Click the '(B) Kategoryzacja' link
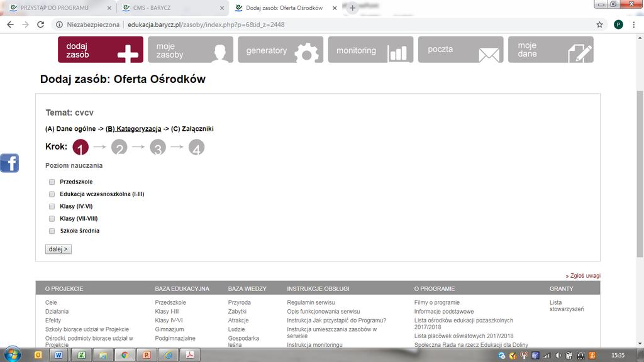 (133, 129)
